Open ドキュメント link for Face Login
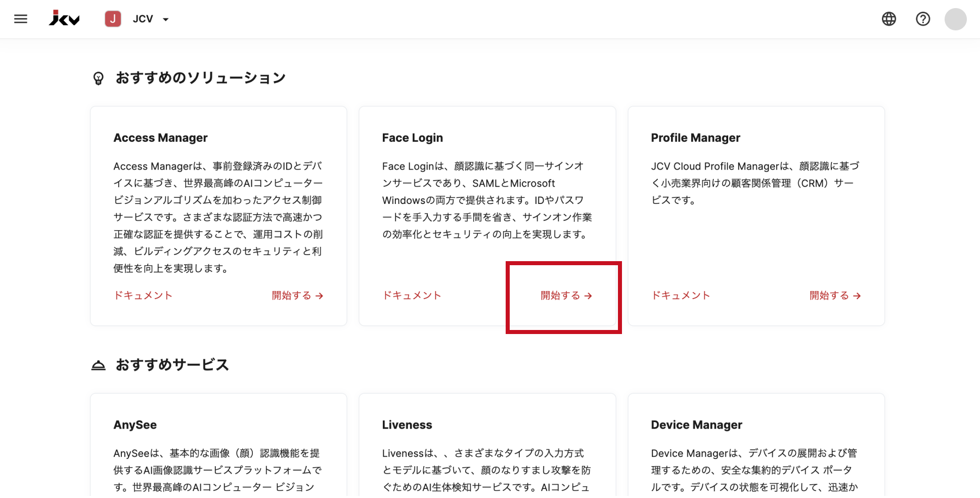Screen dimensions: 980x498 pos(412,295)
